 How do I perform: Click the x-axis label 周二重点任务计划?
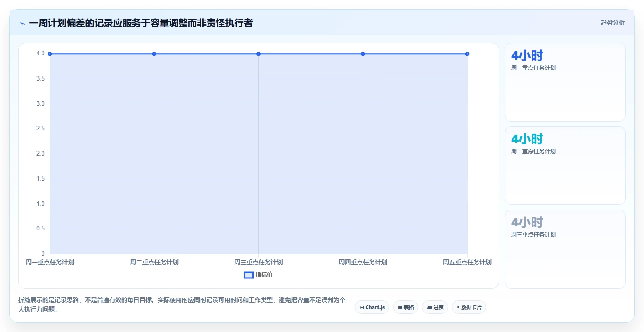coord(154,263)
